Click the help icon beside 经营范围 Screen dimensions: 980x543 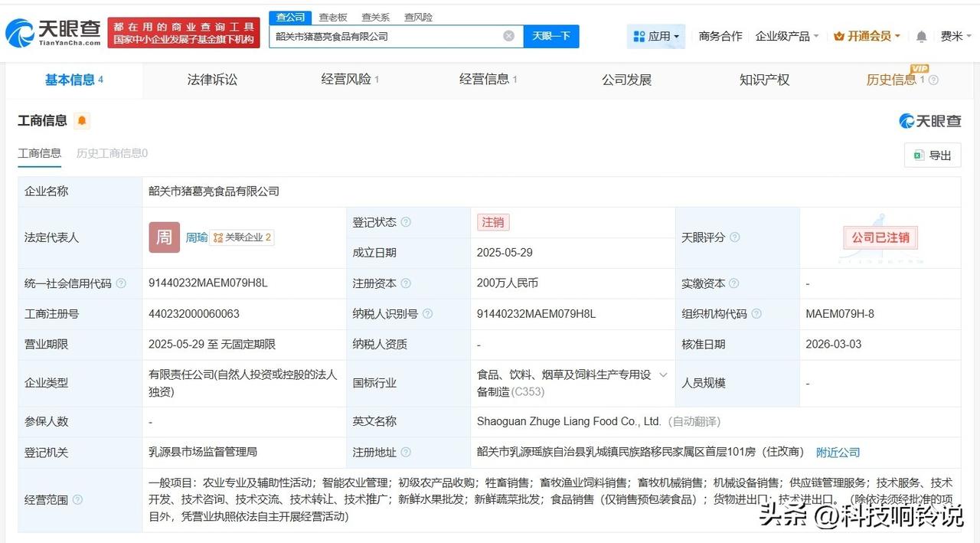point(77,500)
